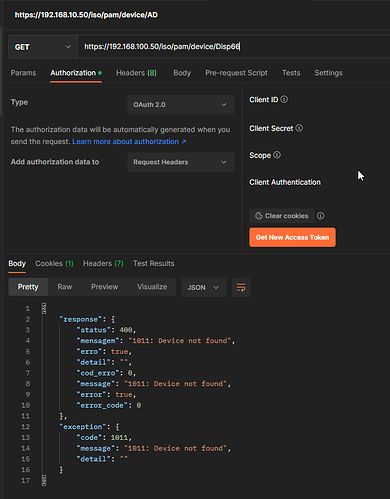
Task: Collapse JSON root bracket on line 1
Action: tap(44, 308)
